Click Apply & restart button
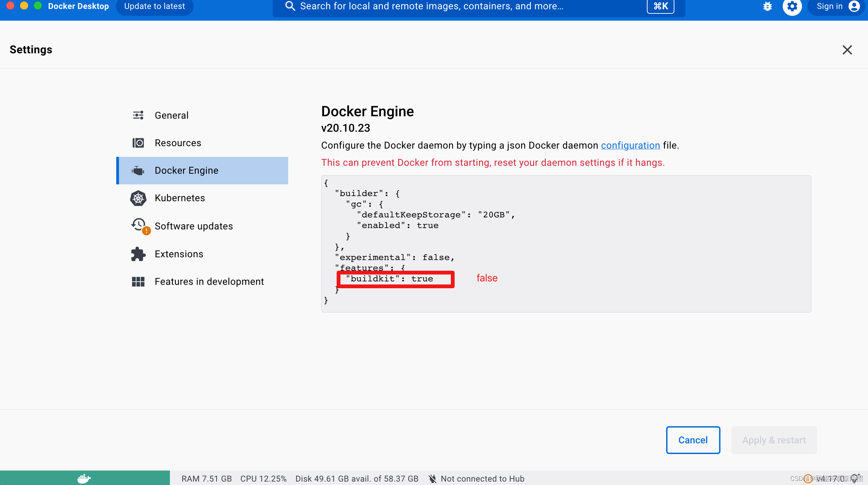This screenshot has height=485, width=868. pyautogui.click(x=774, y=440)
